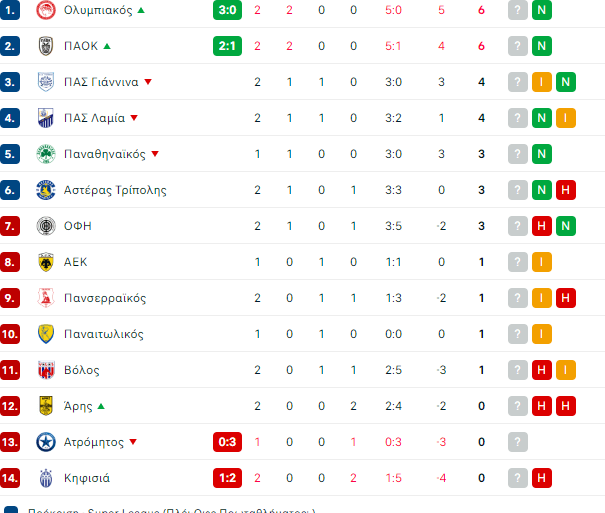Click the Παναθηναϊκός green clover logo
The height and width of the screenshot is (513, 605).
[45, 154]
